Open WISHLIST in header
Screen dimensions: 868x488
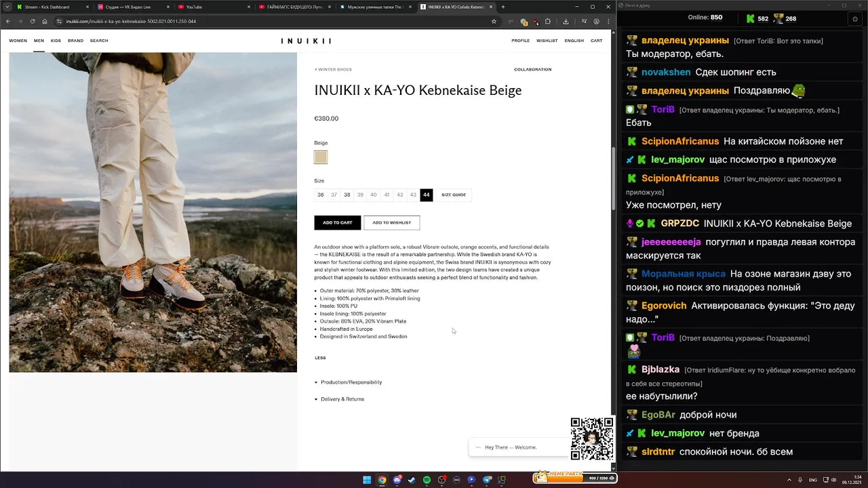pyautogui.click(x=547, y=41)
